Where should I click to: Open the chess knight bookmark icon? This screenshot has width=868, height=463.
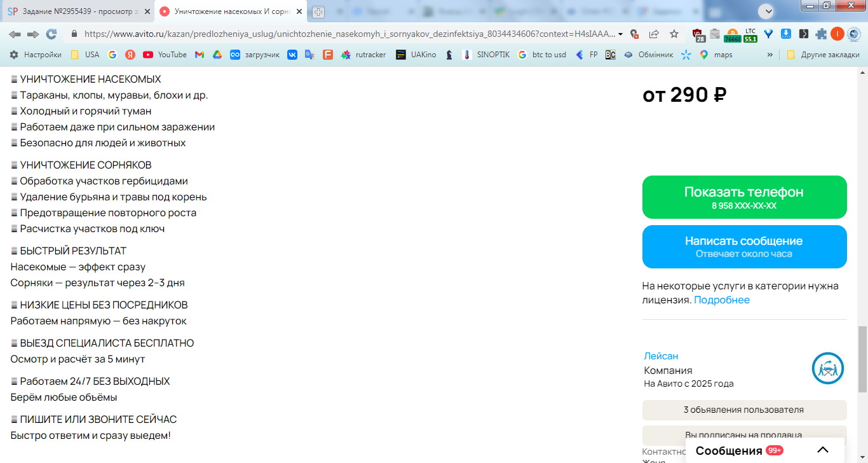click(449, 55)
